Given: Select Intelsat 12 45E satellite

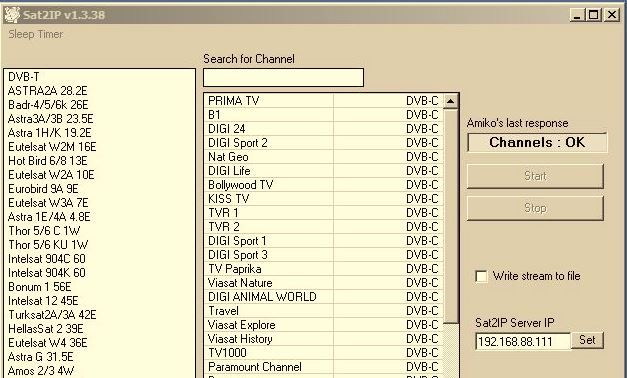Looking at the screenshot, I should pyautogui.click(x=99, y=300).
